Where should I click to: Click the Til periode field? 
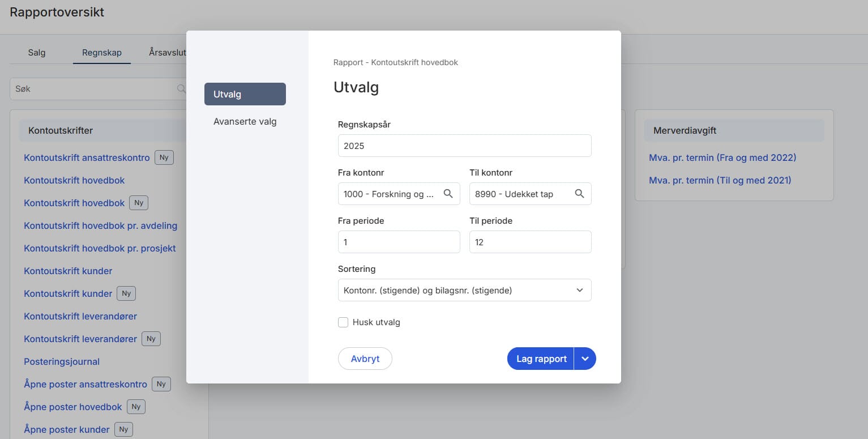point(531,242)
